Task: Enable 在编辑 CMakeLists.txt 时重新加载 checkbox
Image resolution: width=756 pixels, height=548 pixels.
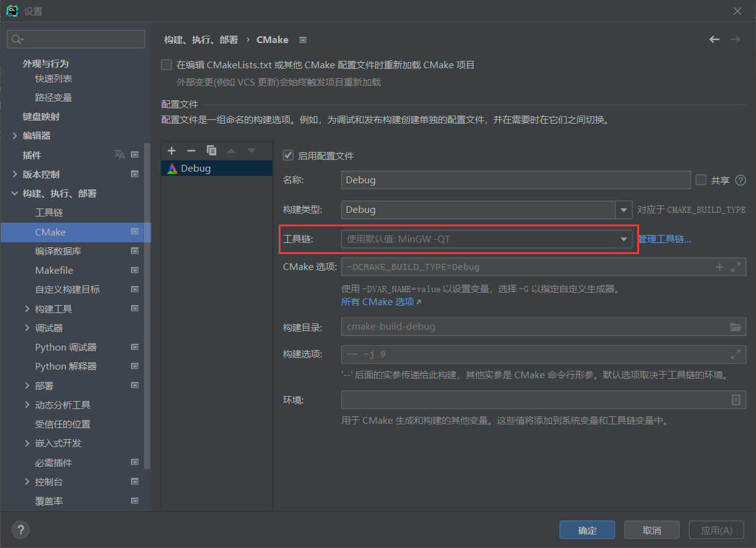Action: (x=166, y=65)
